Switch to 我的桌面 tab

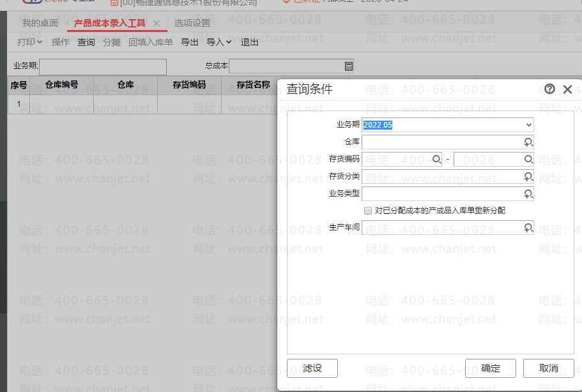pyautogui.click(x=40, y=23)
